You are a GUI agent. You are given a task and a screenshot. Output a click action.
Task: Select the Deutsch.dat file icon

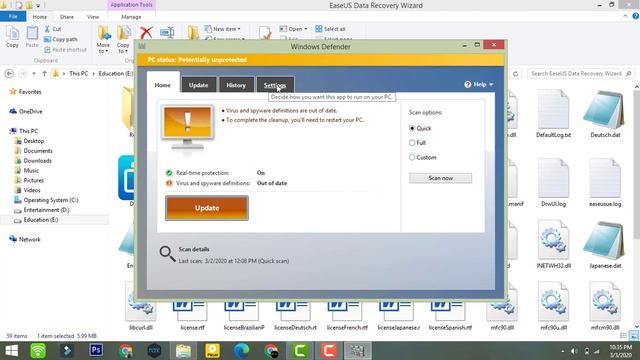coord(605,110)
